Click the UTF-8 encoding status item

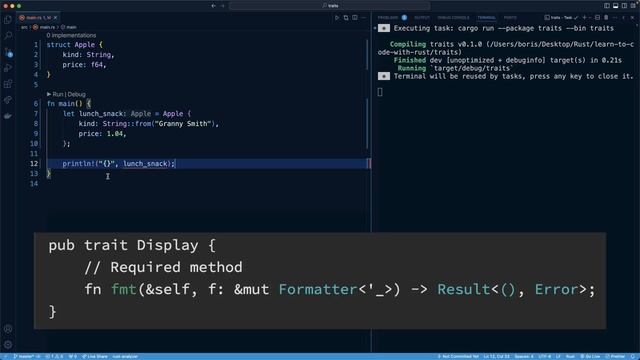545,356
